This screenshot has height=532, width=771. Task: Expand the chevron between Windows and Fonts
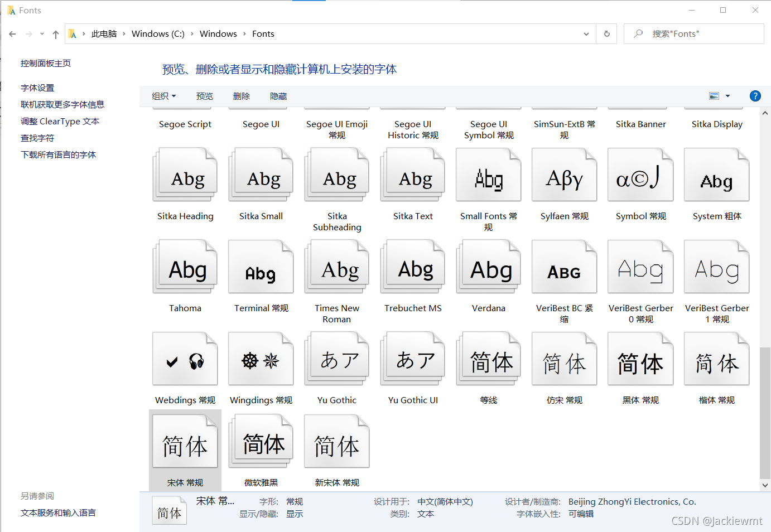tap(244, 34)
